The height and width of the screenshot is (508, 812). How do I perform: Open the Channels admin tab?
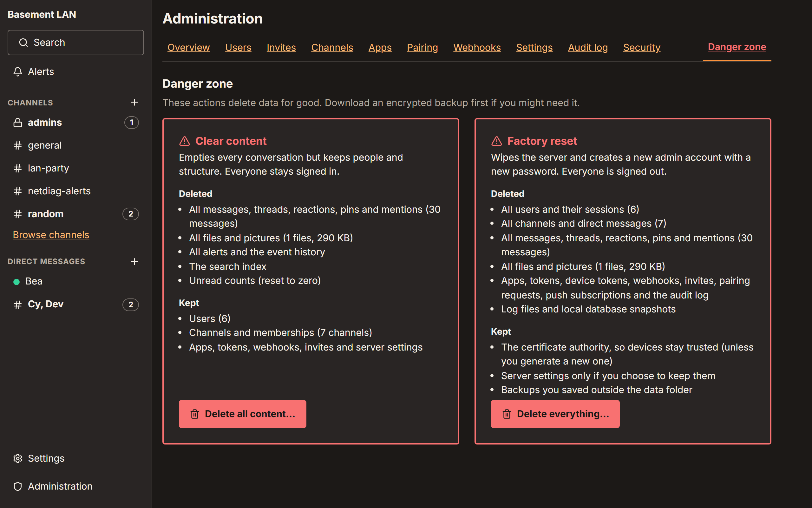coord(332,47)
